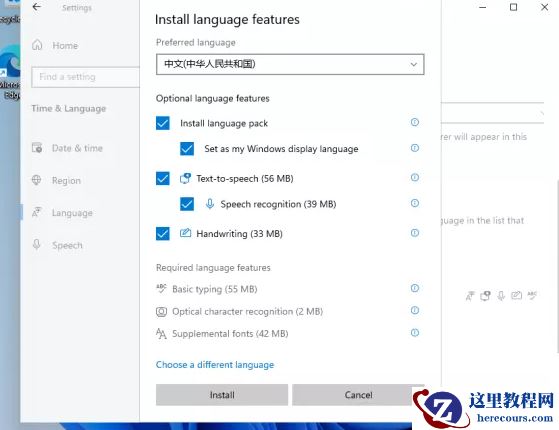This screenshot has height=430, width=559.
Task: Click handwriting icon in background language list
Action: coord(516,295)
